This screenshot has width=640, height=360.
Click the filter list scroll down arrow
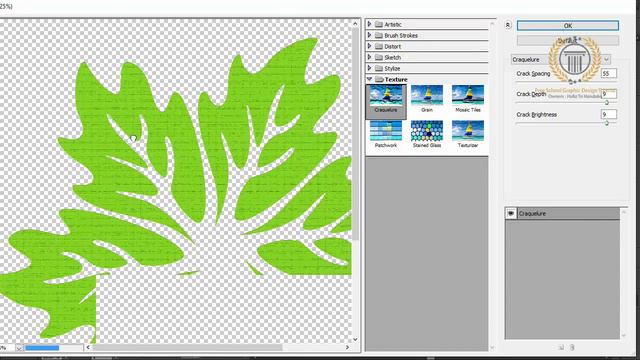[x=492, y=348]
